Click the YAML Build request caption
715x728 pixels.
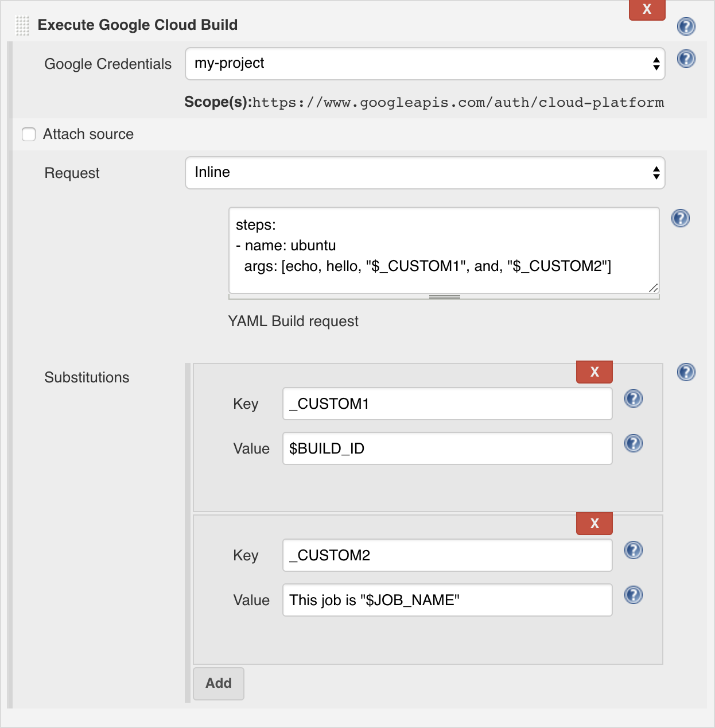pyautogui.click(x=293, y=321)
